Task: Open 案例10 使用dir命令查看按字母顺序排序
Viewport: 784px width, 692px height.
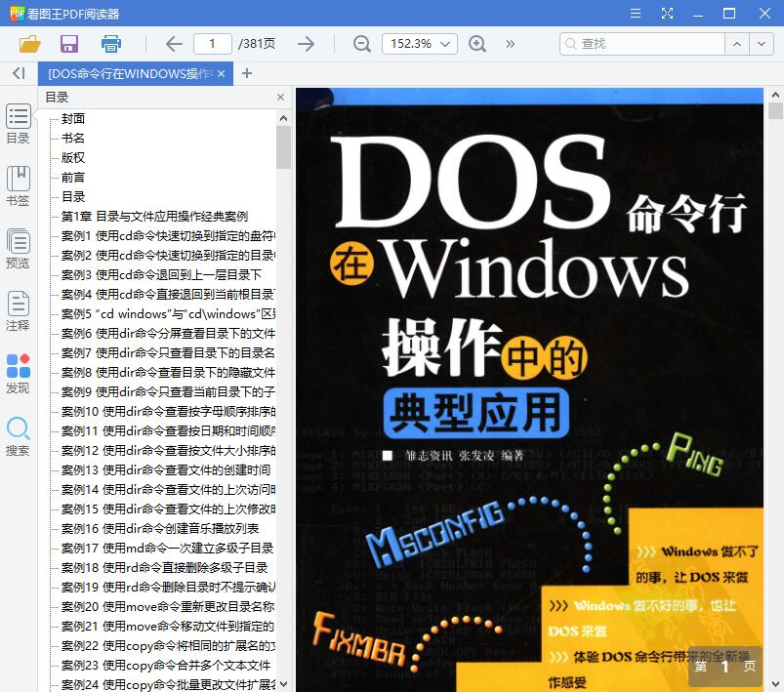Action: pyautogui.click(x=168, y=411)
